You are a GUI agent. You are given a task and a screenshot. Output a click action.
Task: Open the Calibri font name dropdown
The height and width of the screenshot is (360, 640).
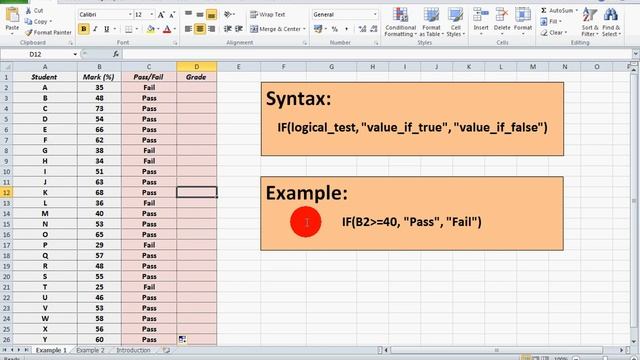click(x=130, y=15)
